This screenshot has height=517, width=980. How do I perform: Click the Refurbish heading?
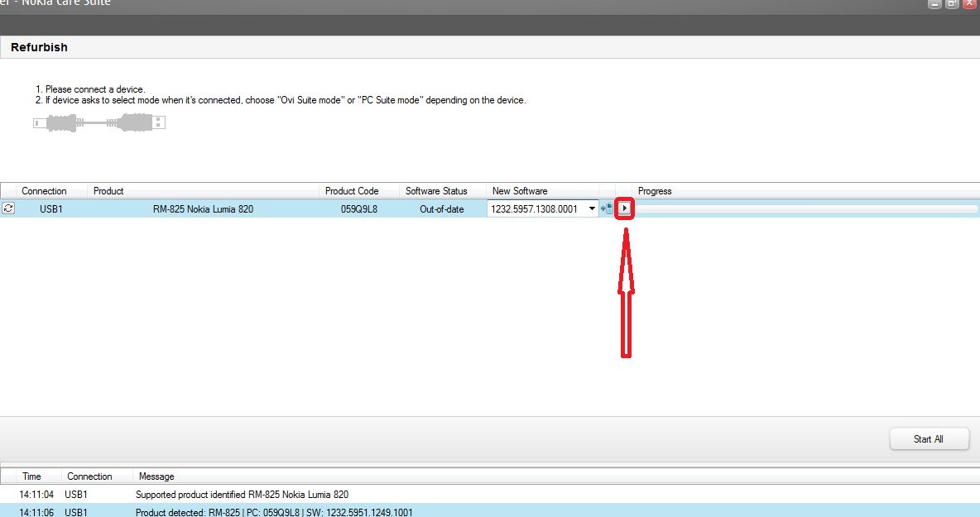pyautogui.click(x=39, y=47)
